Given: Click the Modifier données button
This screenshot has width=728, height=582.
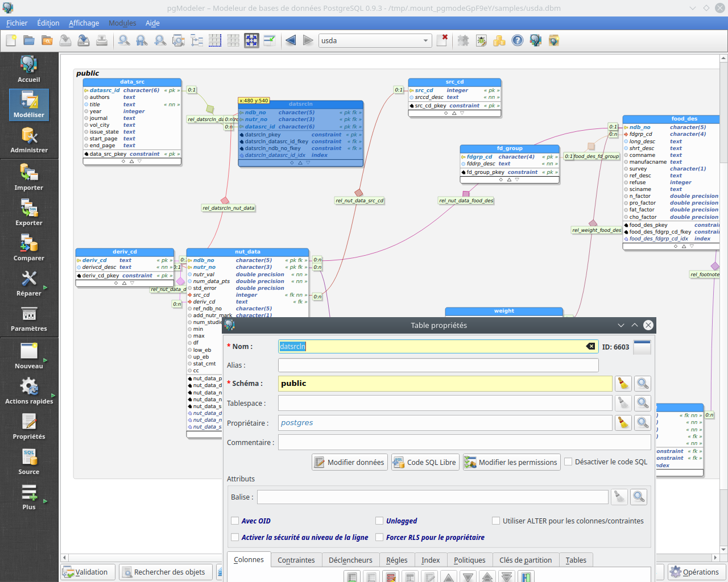Looking at the screenshot, I should pos(350,462).
